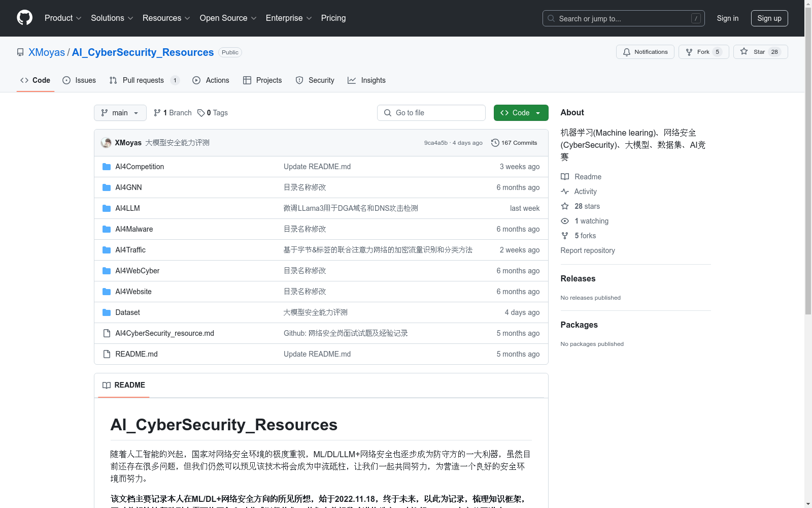This screenshot has width=812, height=508.
Task: Open the main branch selector dropdown
Action: pos(120,112)
